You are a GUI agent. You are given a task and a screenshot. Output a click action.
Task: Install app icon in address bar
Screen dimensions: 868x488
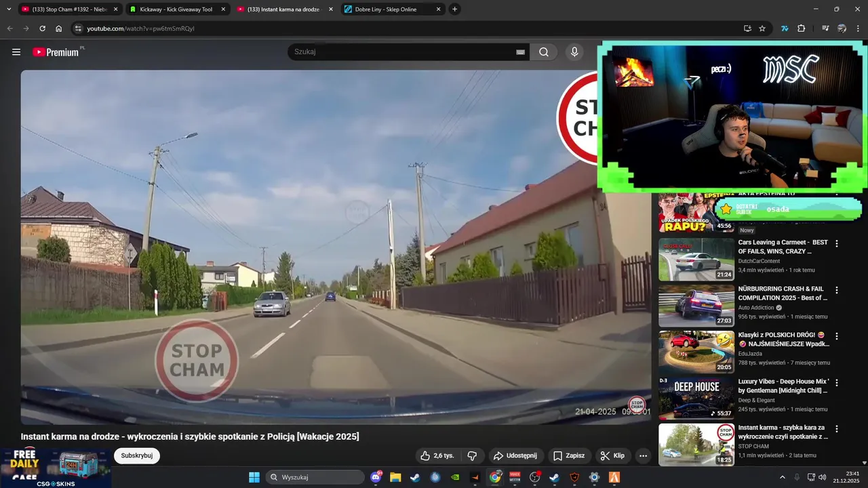747,28
